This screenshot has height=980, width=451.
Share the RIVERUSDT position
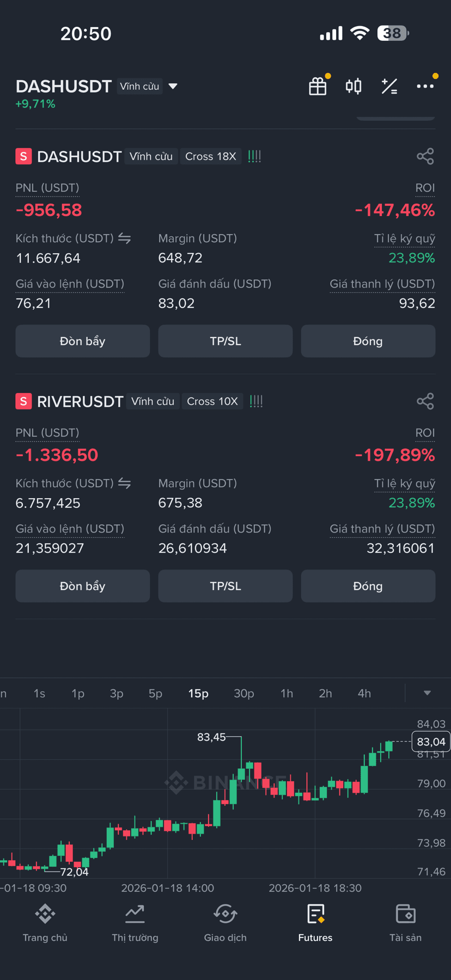point(425,401)
